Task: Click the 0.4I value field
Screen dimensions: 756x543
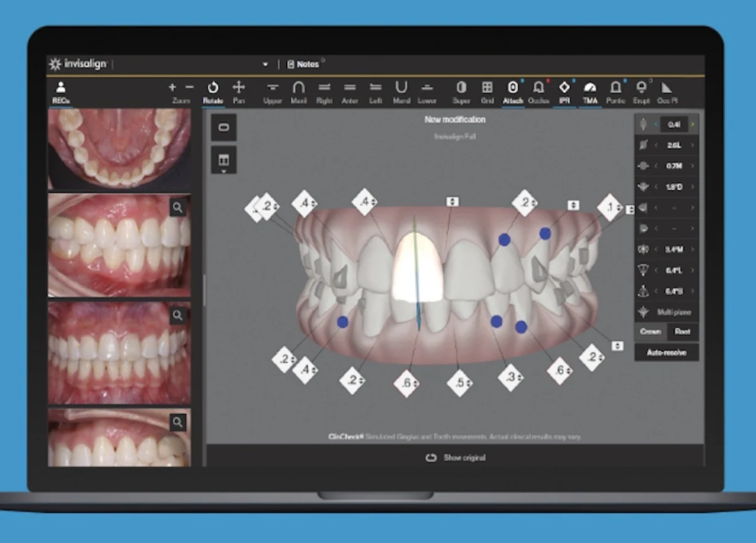Action: 674,125
